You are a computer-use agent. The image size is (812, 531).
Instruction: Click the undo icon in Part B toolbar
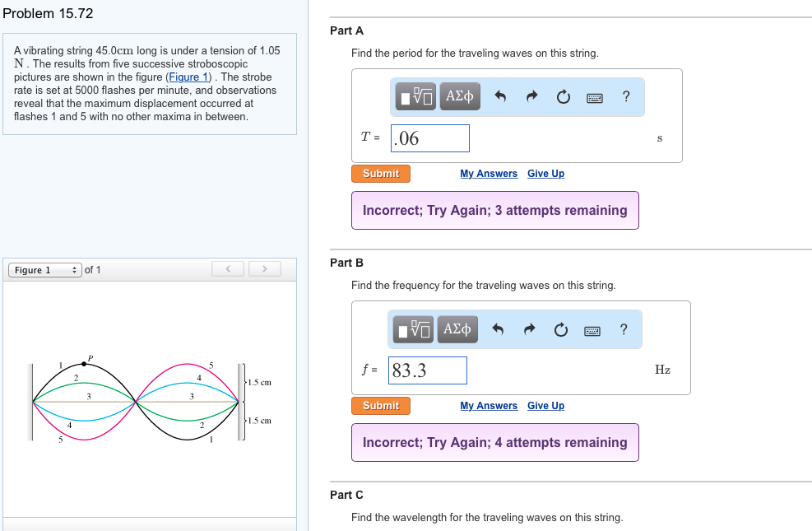pyautogui.click(x=500, y=329)
